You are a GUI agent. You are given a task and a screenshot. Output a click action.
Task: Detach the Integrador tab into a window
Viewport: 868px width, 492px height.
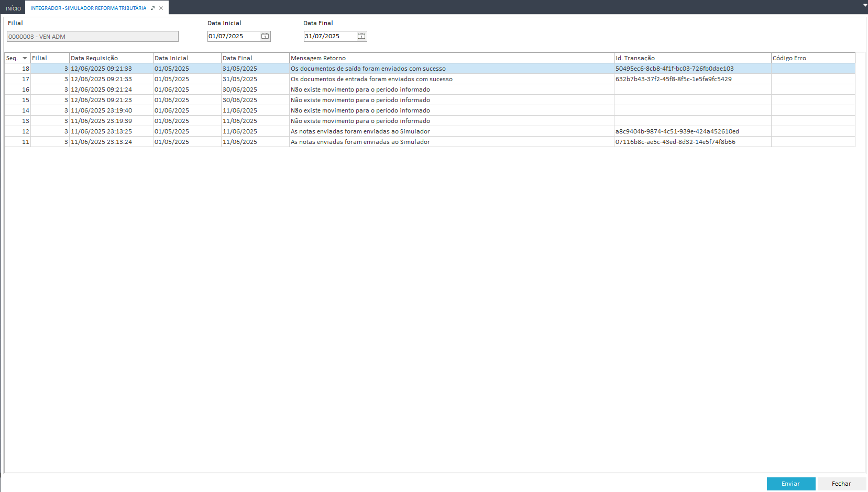(152, 8)
